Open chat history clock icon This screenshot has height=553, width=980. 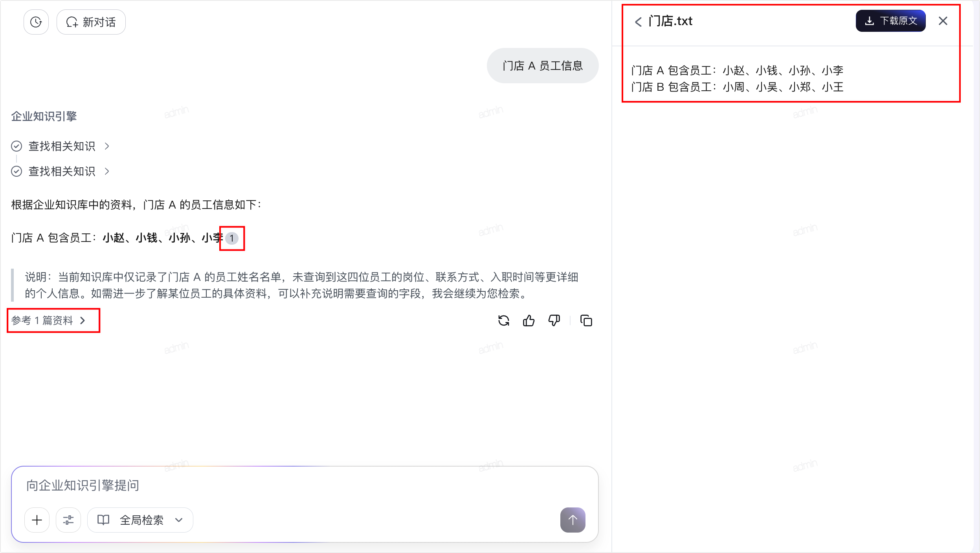pos(36,22)
